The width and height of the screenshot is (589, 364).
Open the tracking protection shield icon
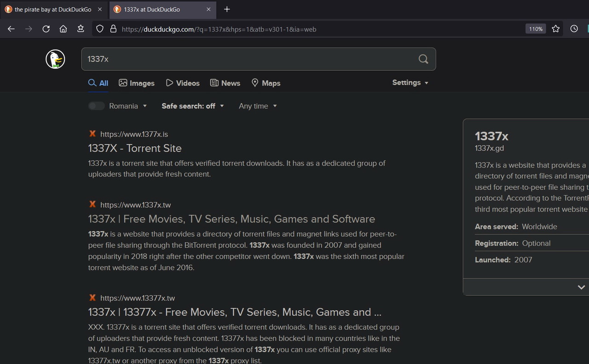pos(100,29)
